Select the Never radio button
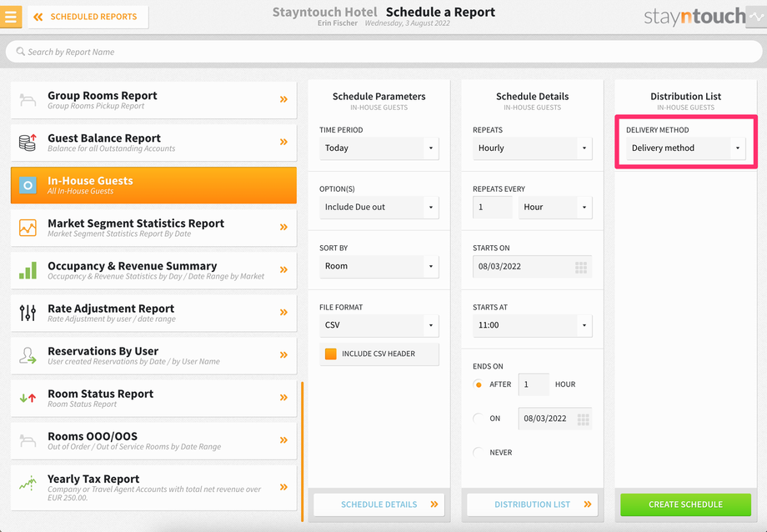767x532 pixels. point(479,452)
